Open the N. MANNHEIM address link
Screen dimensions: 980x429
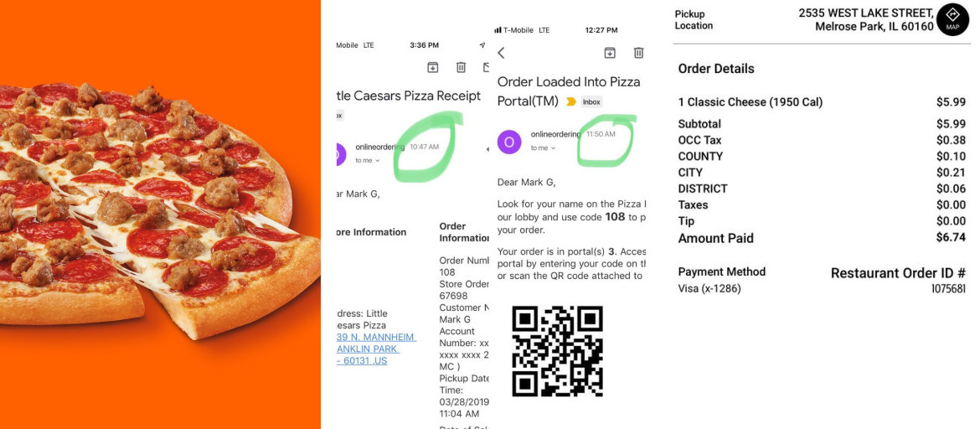click(x=376, y=337)
